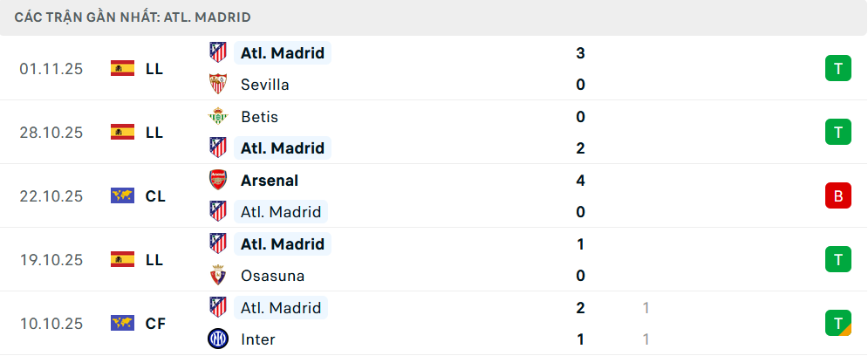Viewport: 868px width, 356px height.
Task: Click the Osasuna club crest icon
Action: click(x=217, y=276)
